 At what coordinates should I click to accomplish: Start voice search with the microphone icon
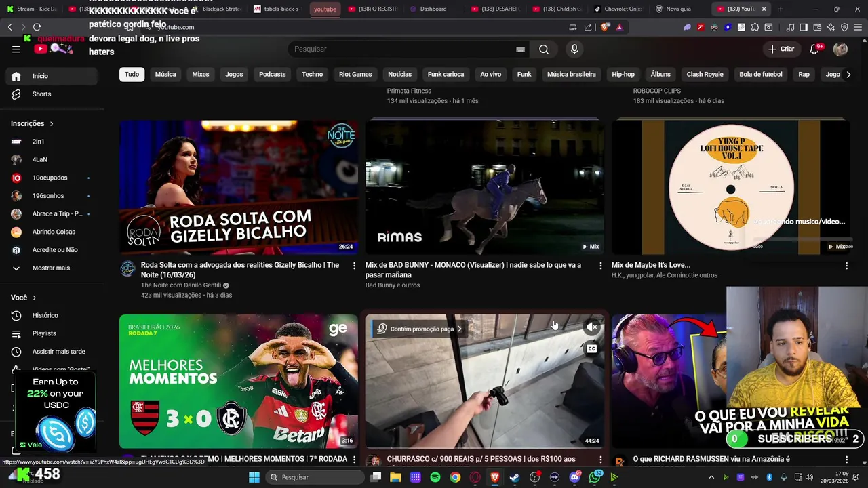click(x=574, y=49)
